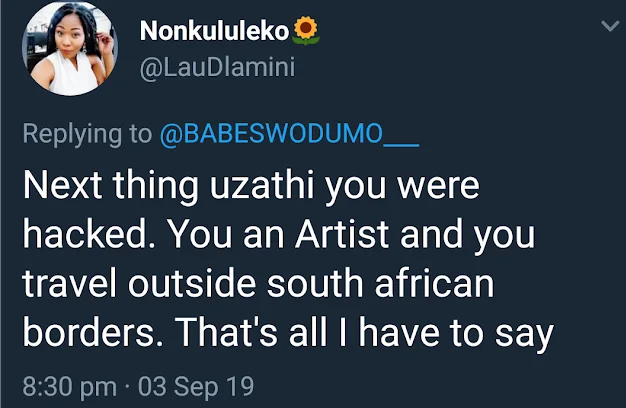Click the word 'hacked' in the tweet
The image size is (626, 408).
85,234
